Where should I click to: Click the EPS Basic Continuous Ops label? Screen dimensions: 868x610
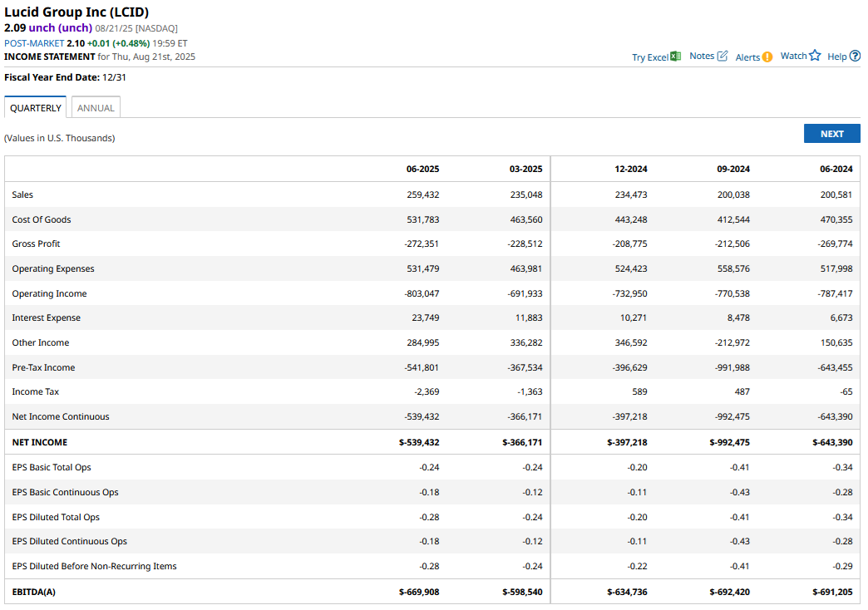[x=66, y=492]
